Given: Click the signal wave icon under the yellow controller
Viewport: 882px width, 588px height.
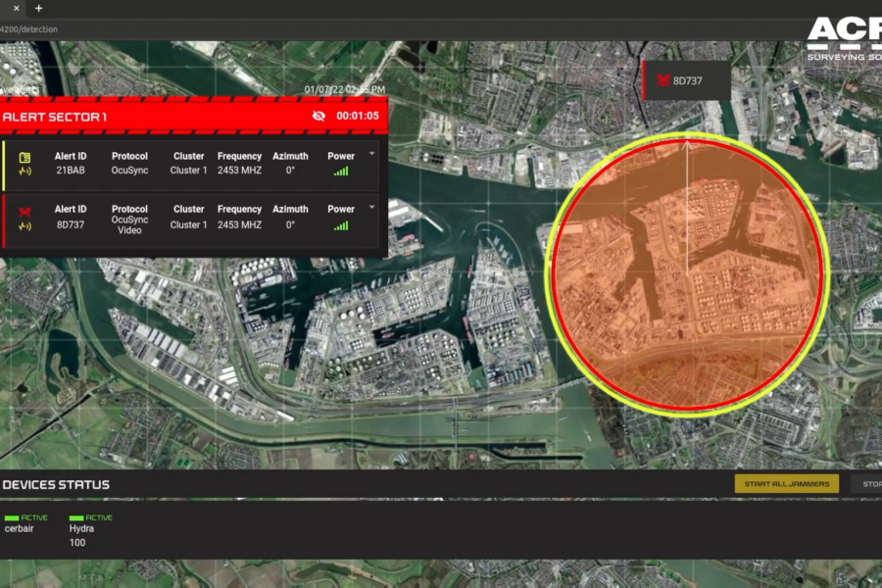Looking at the screenshot, I should 24,172.
